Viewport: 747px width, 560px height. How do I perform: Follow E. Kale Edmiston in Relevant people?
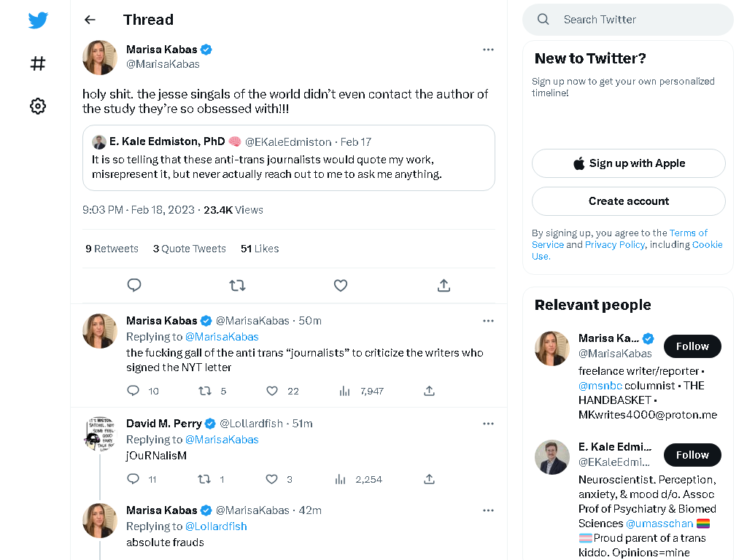pyautogui.click(x=692, y=455)
